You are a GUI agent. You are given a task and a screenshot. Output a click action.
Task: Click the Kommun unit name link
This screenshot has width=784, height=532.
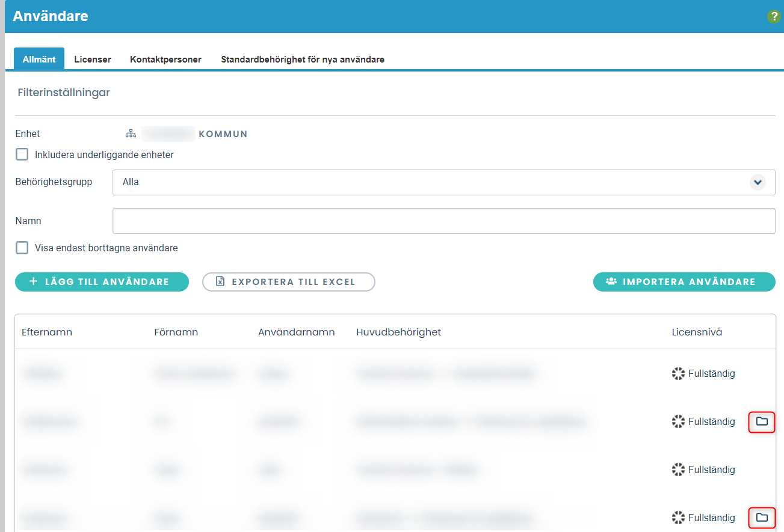(223, 134)
